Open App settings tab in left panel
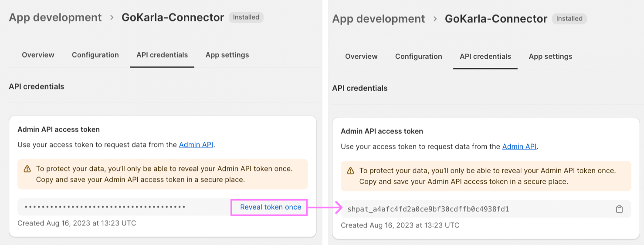 pos(227,55)
